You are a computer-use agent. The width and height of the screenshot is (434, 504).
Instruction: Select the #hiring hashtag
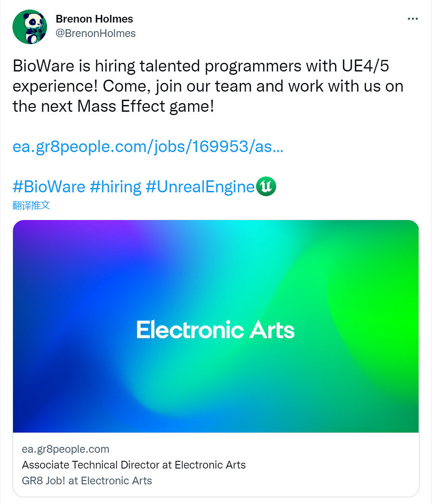[116, 187]
